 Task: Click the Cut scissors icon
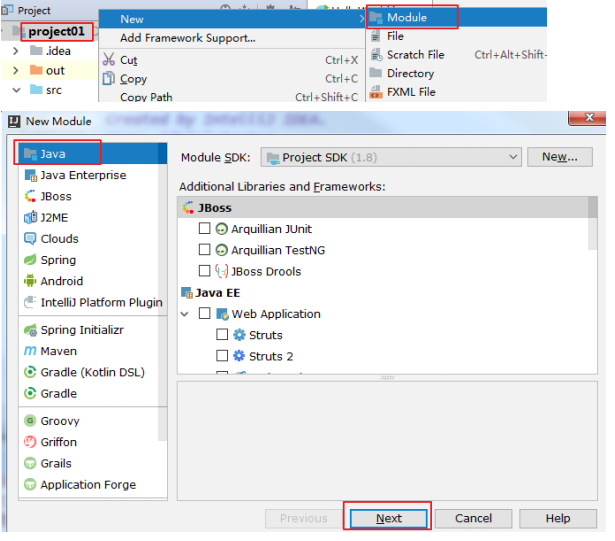(109, 60)
